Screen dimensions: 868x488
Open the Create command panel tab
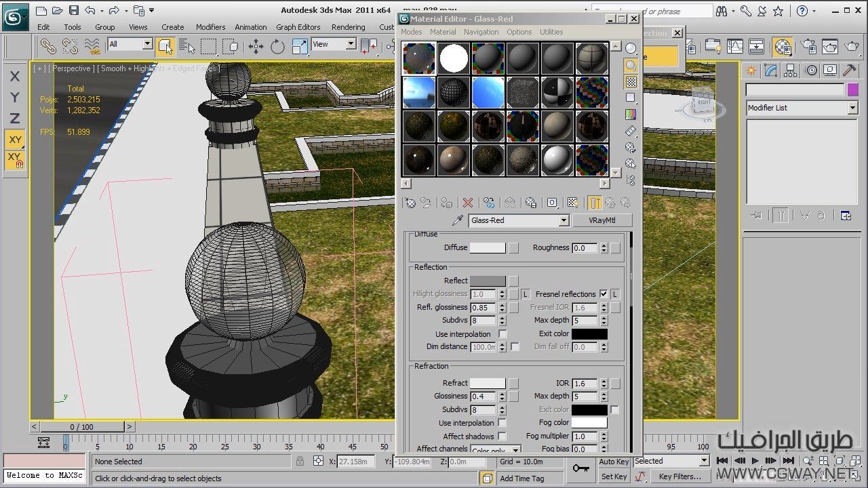coord(751,70)
